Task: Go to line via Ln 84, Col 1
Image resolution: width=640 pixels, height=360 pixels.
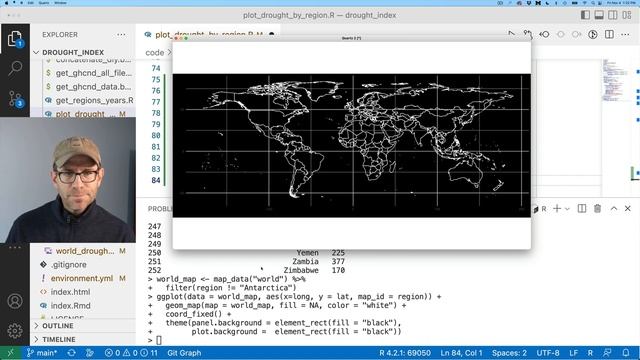Action: click(461, 353)
